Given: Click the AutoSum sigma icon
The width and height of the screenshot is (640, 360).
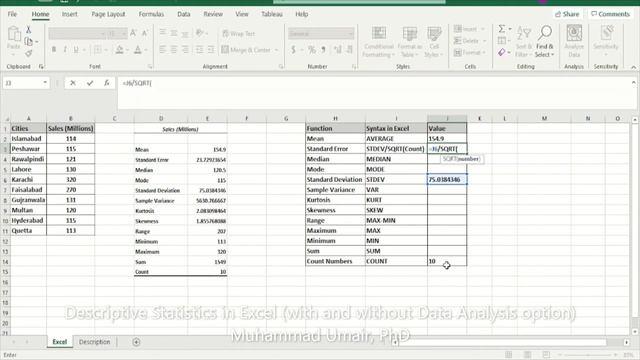Looking at the screenshot, I should coord(502,29).
